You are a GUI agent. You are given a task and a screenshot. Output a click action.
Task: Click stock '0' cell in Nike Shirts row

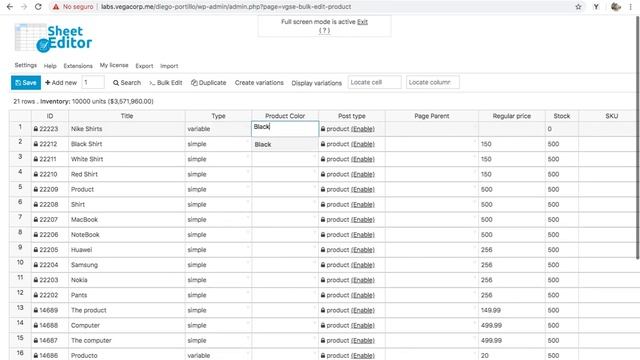[x=562, y=129]
